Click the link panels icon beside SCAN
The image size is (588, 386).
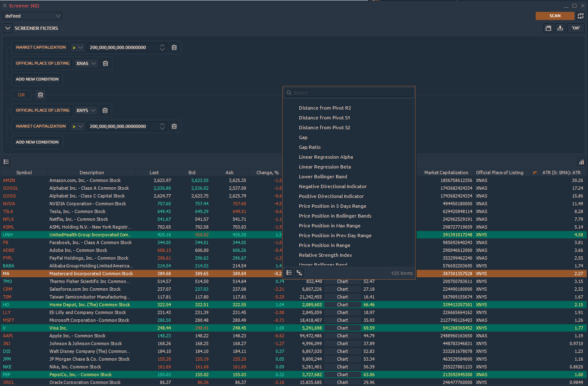click(x=581, y=16)
